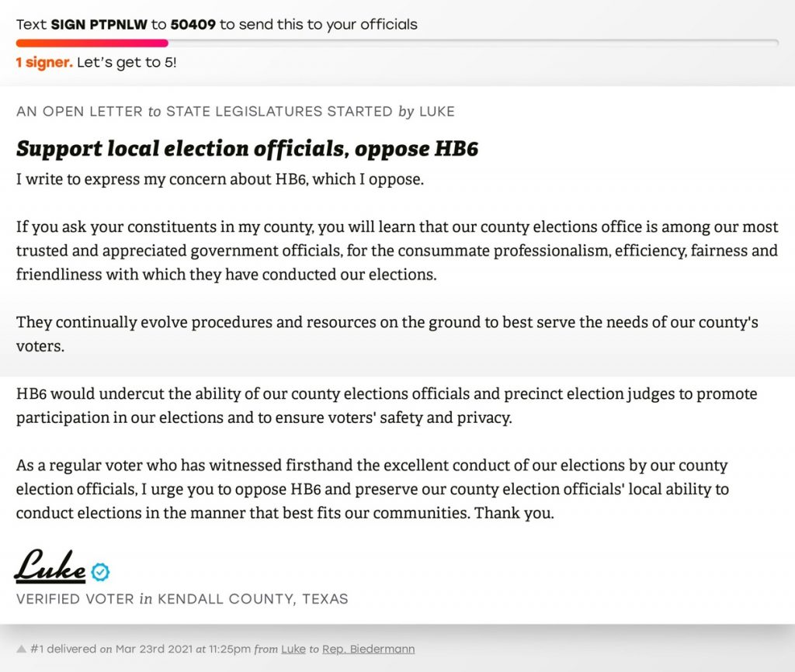795x672 pixels.
Task: Click the Luke handwritten signature
Action: point(50,566)
